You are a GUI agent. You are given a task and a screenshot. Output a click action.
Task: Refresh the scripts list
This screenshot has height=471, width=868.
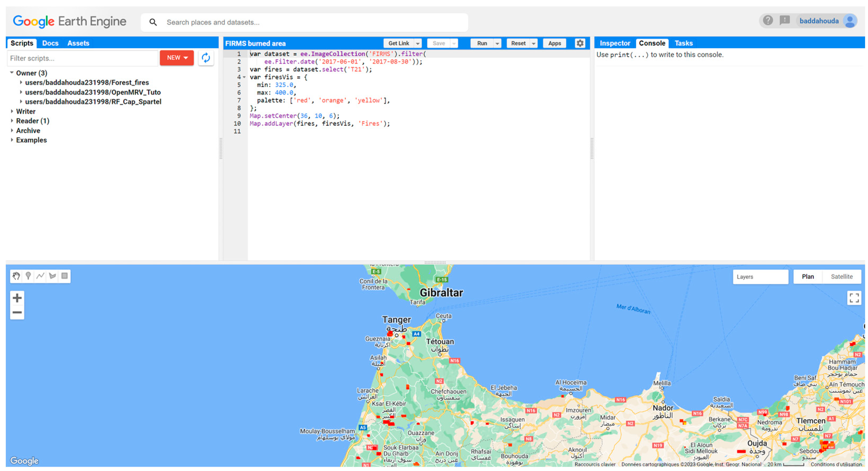pos(206,58)
